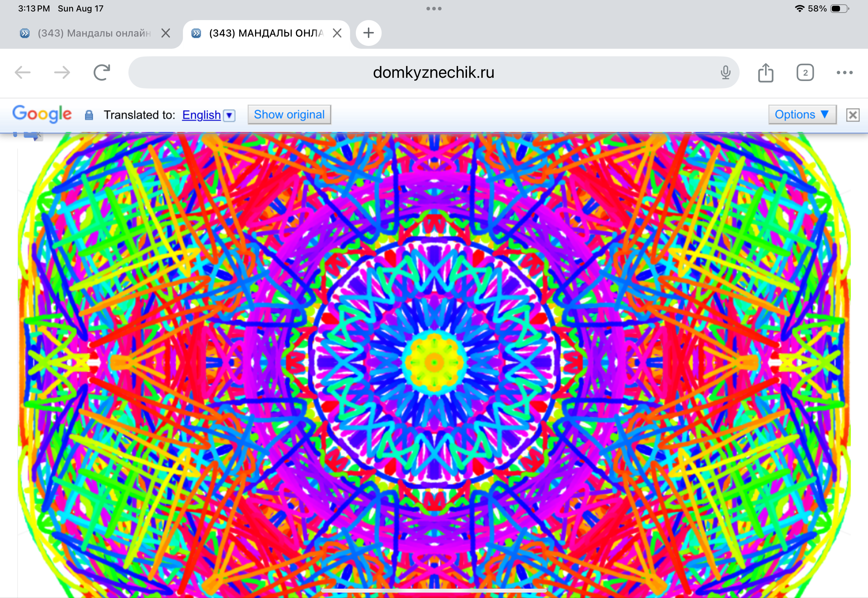The image size is (868, 598).
Task: Go forward to the next page
Action: tap(62, 72)
